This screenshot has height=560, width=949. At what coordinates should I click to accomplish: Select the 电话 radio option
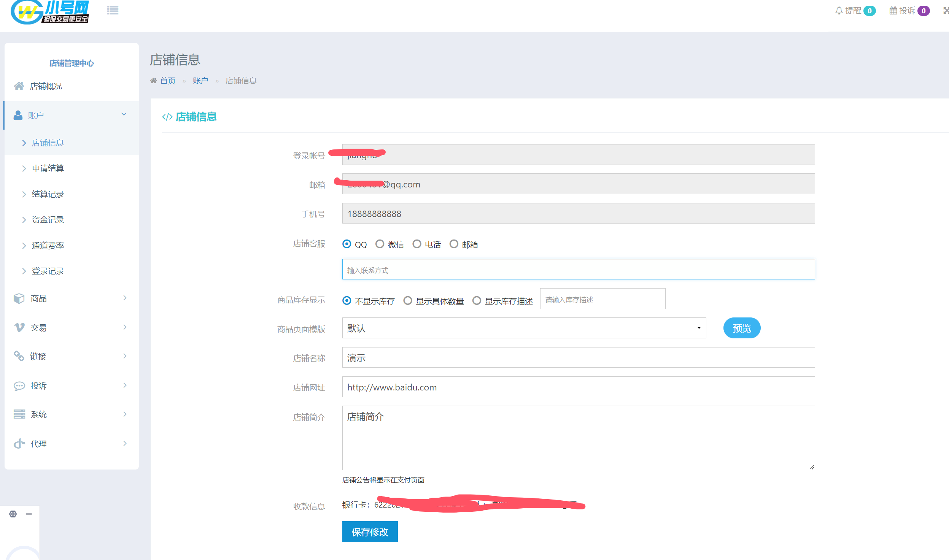click(x=417, y=244)
